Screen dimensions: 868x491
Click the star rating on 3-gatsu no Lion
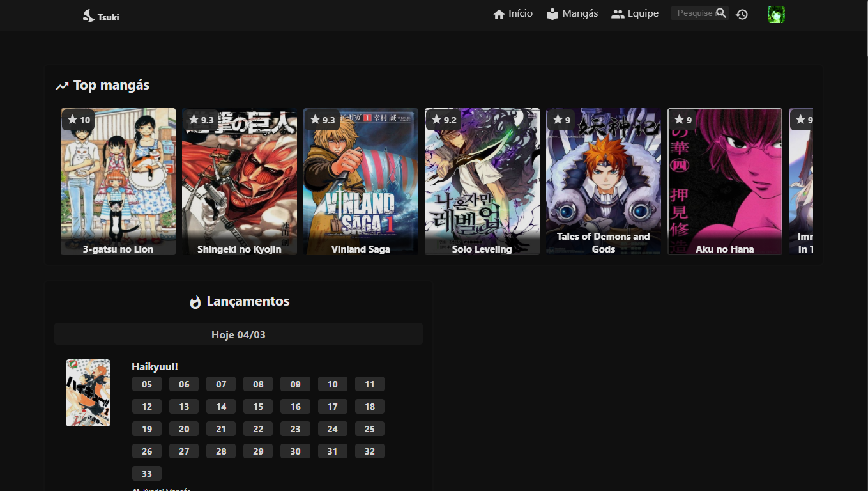79,120
